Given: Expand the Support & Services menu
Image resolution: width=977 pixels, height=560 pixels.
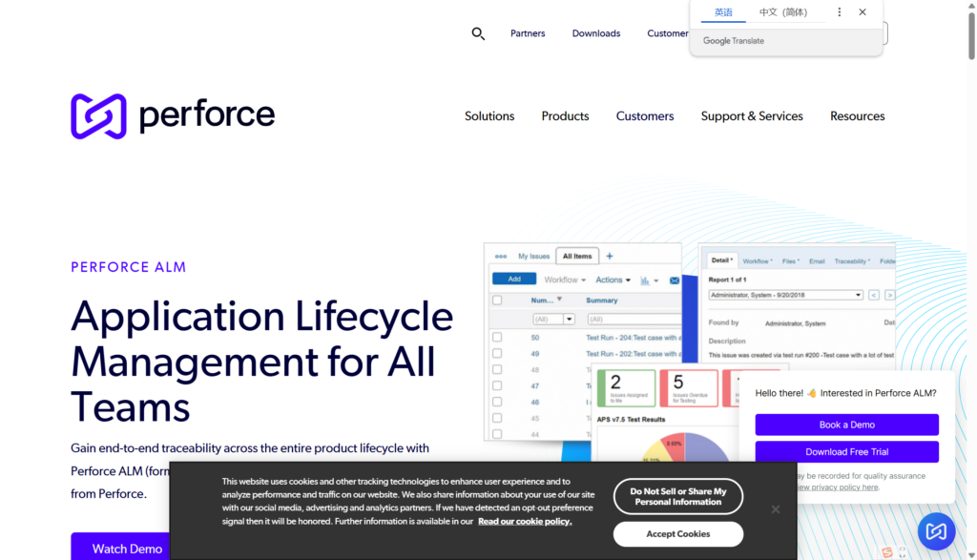Looking at the screenshot, I should [x=752, y=116].
